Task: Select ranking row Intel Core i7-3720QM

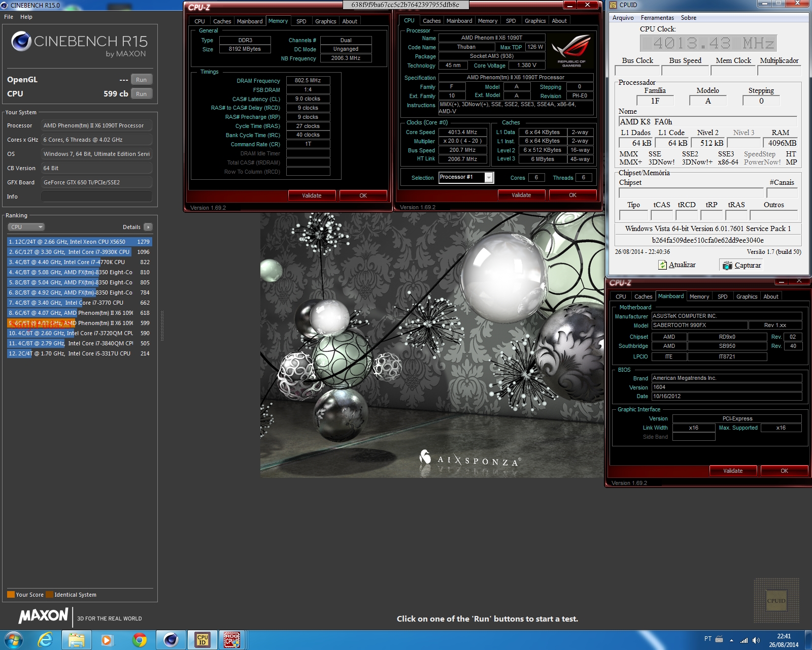Action: click(80, 333)
